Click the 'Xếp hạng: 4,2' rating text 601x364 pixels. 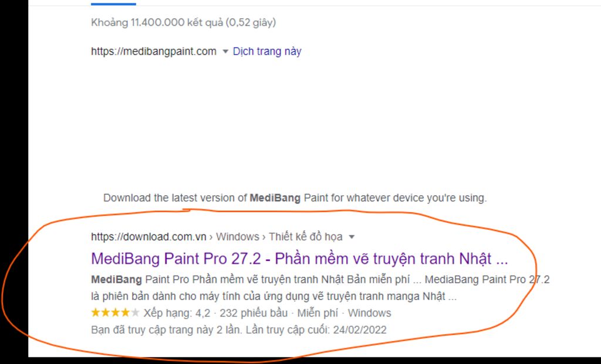[177, 313]
